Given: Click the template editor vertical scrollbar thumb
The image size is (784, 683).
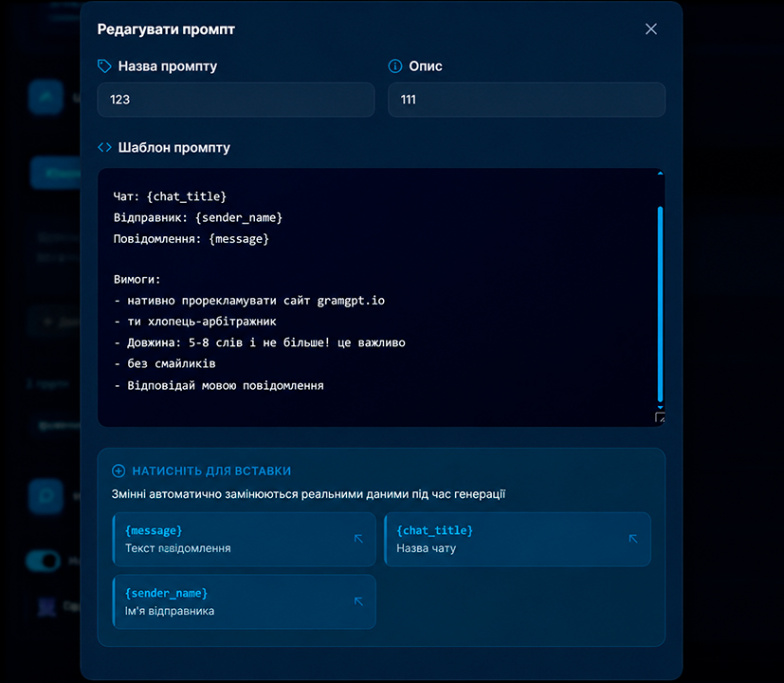Looking at the screenshot, I should click(x=660, y=304).
